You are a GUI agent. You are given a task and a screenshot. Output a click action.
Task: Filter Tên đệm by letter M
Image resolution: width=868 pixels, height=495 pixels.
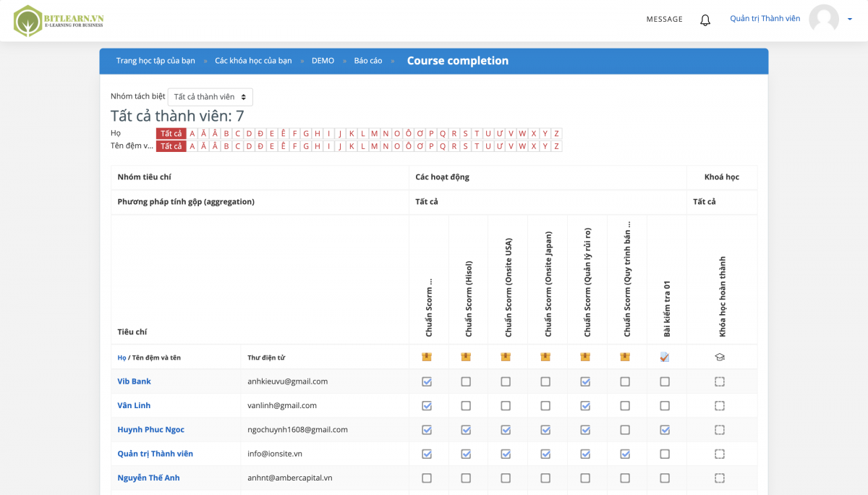[x=374, y=146]
